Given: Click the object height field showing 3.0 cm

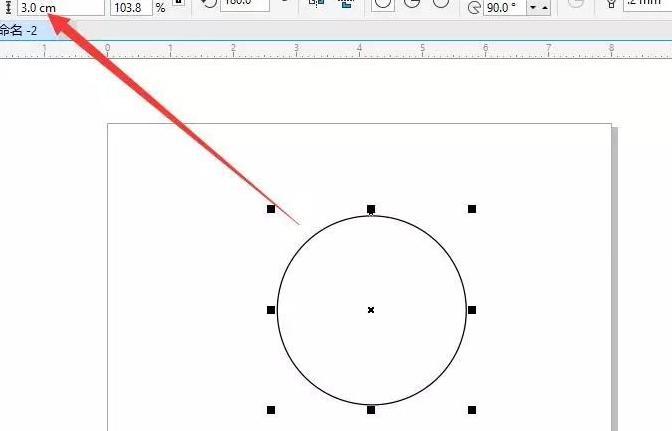Looking at the screenshot, I should click(58, 7).
